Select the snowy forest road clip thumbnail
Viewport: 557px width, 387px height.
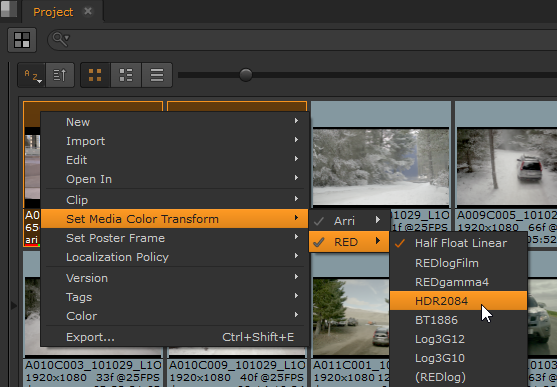381,166
